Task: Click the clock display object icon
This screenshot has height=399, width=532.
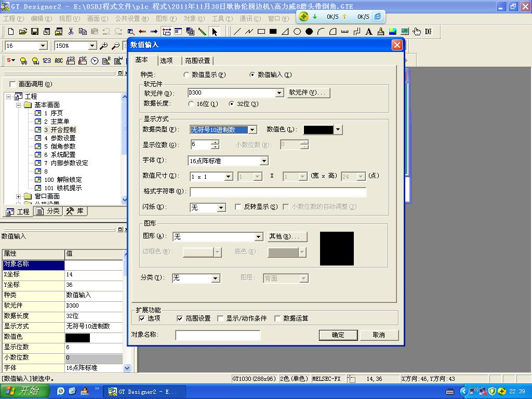Action: (x=95, y=61)
